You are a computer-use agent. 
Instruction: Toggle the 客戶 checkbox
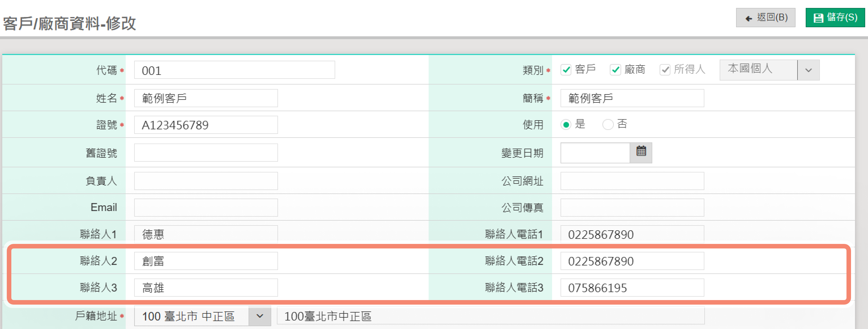click(x=566, y=70)
